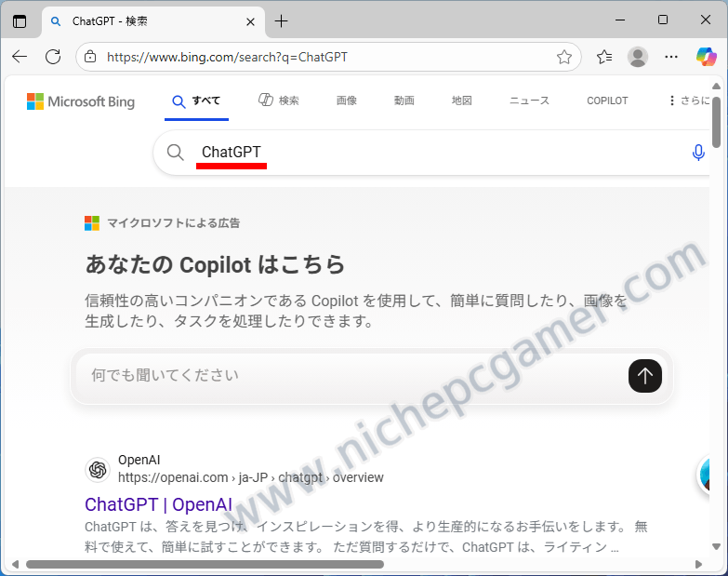728x576 pixels.
Task: Go back using the back arrow
Action: [x=20, y=57]
